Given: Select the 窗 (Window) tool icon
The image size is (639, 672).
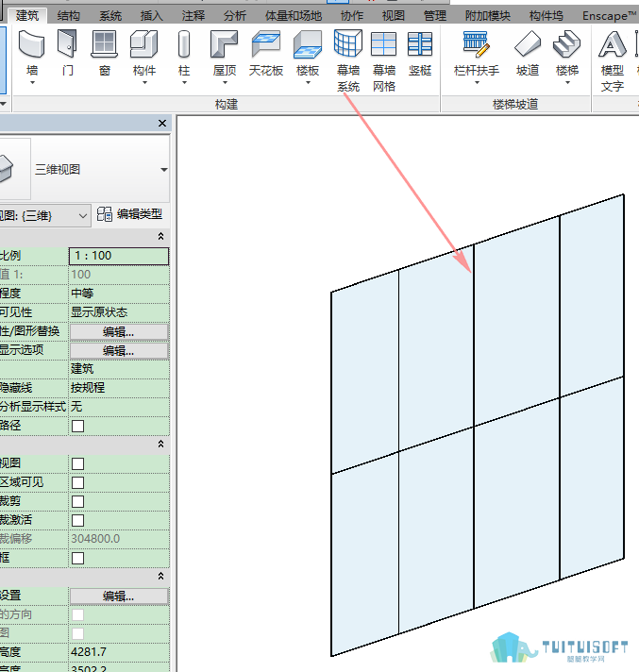Looking at the screenshot, I should point(105,44).
